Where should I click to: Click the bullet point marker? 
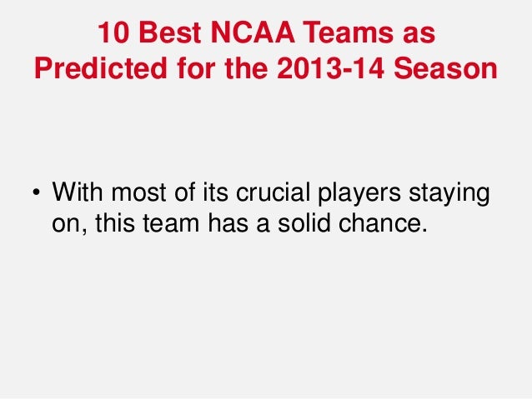(x=36, y=192)
